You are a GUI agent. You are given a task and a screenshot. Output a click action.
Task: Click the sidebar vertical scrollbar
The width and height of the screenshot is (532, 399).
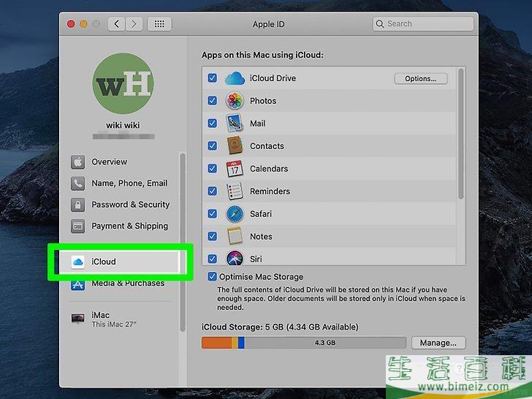(x=183, y=242)
